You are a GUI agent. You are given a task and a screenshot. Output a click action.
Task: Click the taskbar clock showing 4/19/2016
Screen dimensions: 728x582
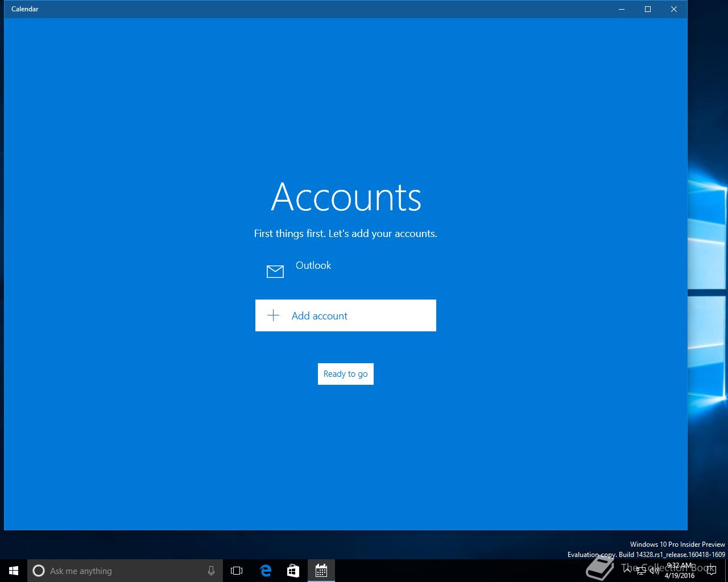pos(680,571)
